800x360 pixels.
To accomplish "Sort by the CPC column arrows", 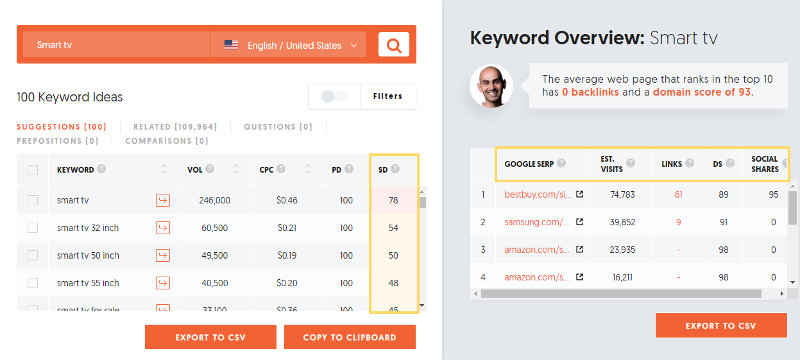I will [308, 169].
